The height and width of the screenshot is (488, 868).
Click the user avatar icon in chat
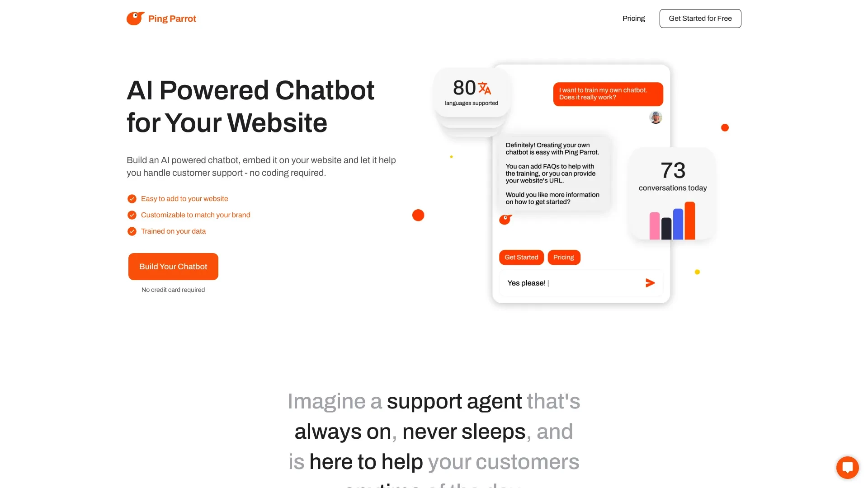(655, 117)
